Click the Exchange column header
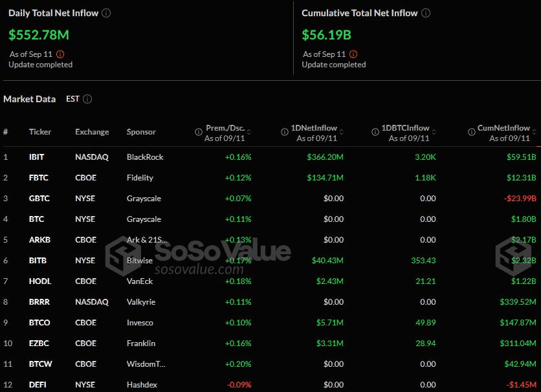This screenshot has height=392, width=541. [x=92, y=132]
